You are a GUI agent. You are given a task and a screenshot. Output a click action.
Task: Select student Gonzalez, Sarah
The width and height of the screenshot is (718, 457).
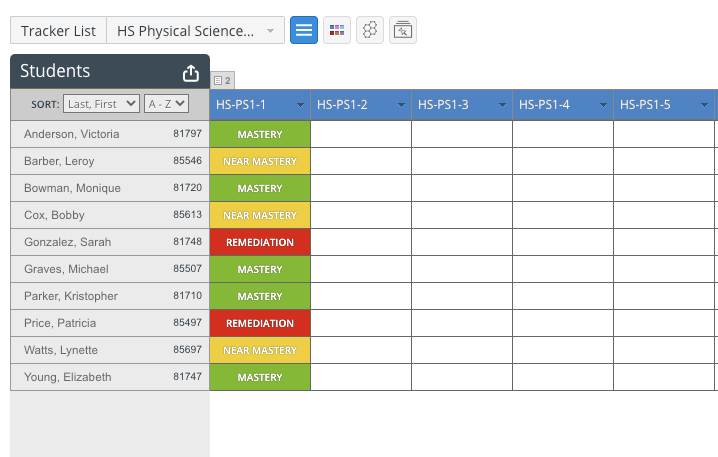(x=67, y=242)
